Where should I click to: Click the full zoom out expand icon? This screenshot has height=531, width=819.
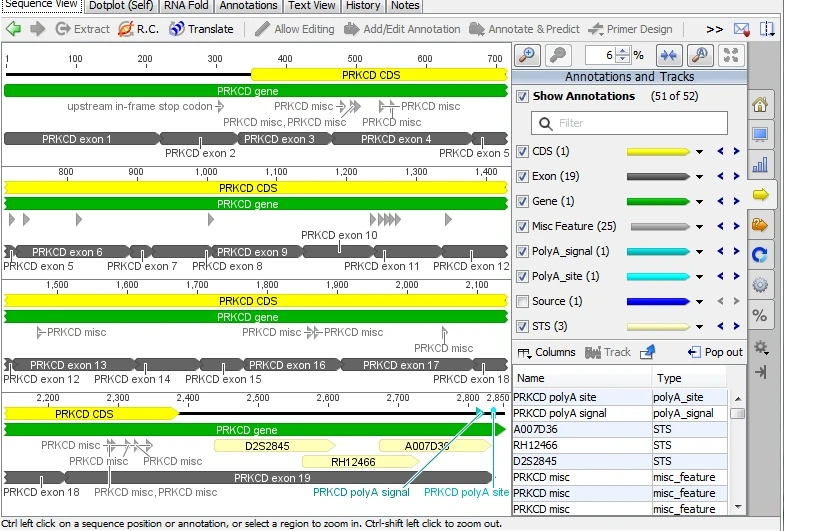coord(731,56)
